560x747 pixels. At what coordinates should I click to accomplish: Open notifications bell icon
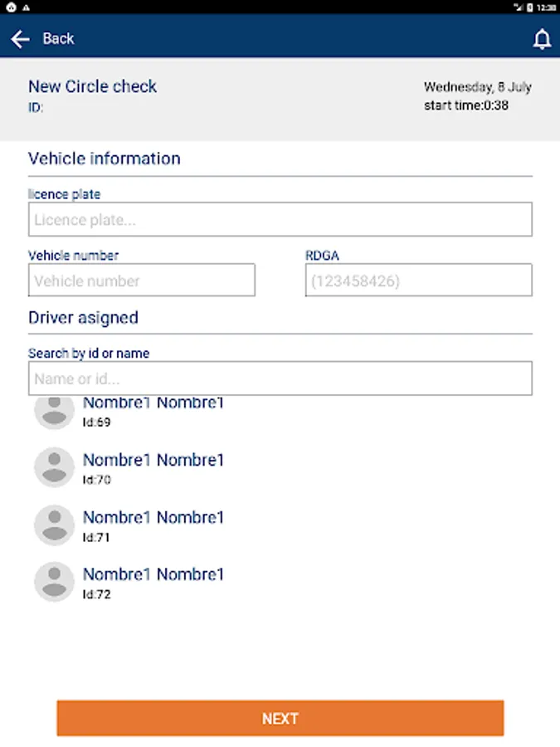point(542,39)
